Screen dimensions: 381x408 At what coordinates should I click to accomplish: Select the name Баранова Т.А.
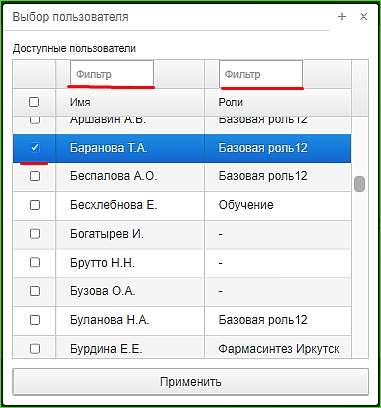pyautogui.click(x=109, y=148)
